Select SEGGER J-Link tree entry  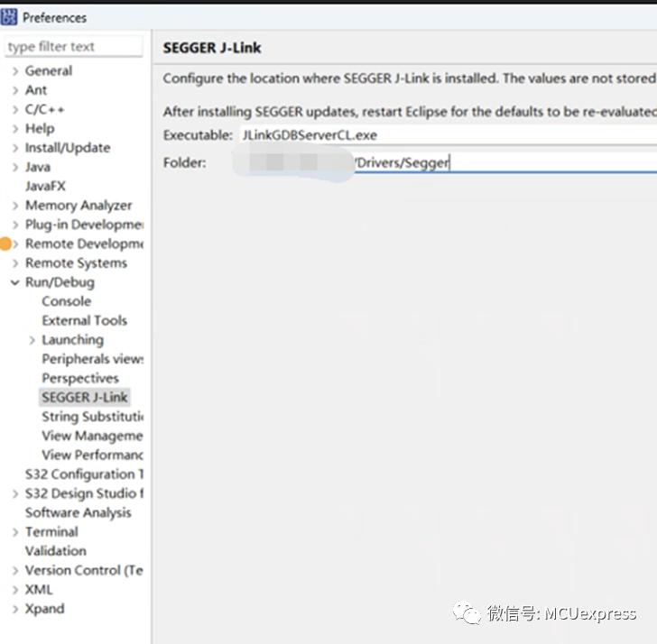pyautogui.click(x=84, y=398)
